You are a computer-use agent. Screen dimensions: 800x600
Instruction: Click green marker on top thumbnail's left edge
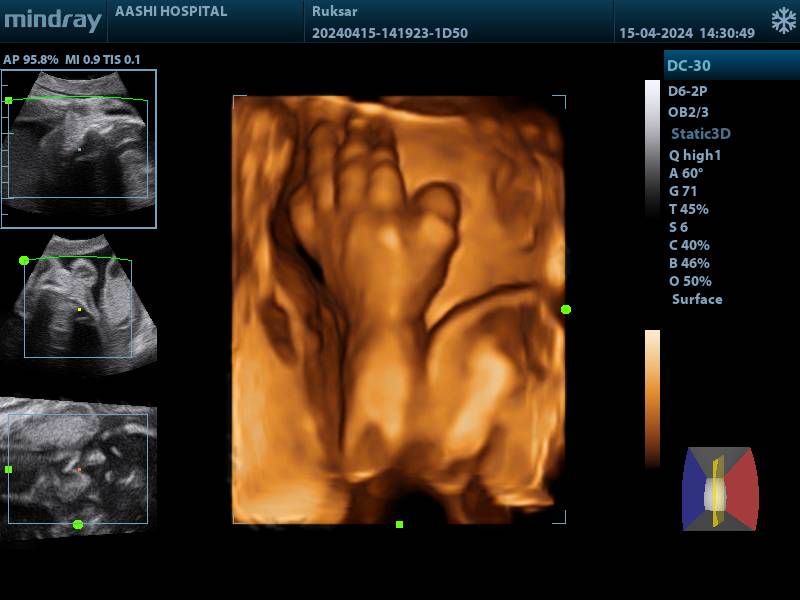[x=9, y=100]
